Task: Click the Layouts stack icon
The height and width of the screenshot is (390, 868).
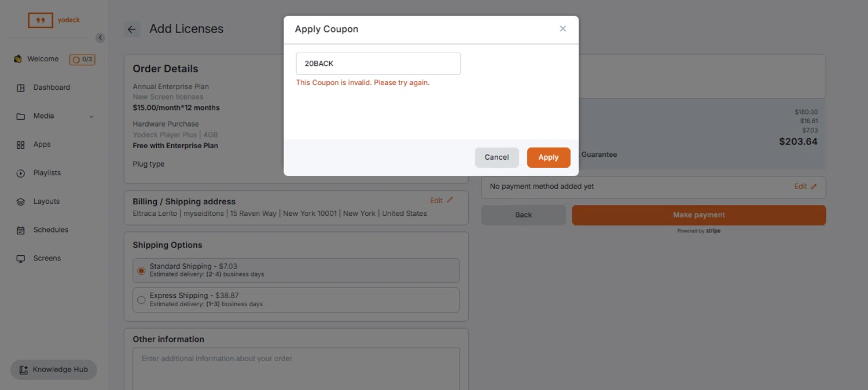Action: tap(21, 201)
